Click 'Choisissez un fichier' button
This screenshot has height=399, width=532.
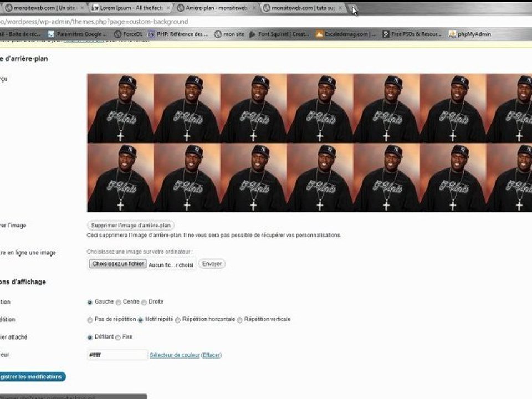117,264
